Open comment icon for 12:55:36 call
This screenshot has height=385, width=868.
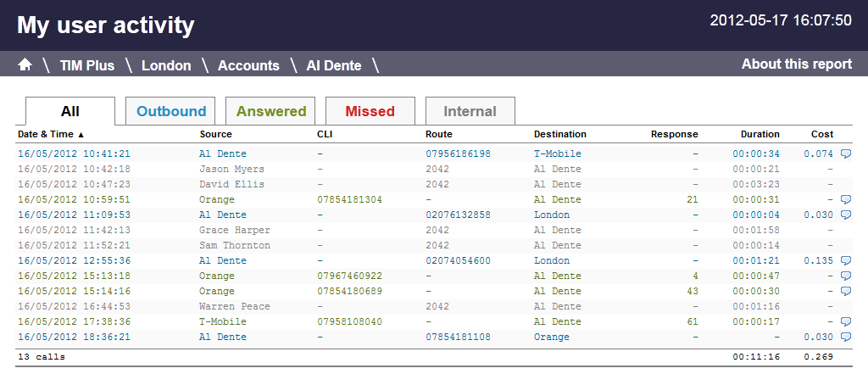845,260
